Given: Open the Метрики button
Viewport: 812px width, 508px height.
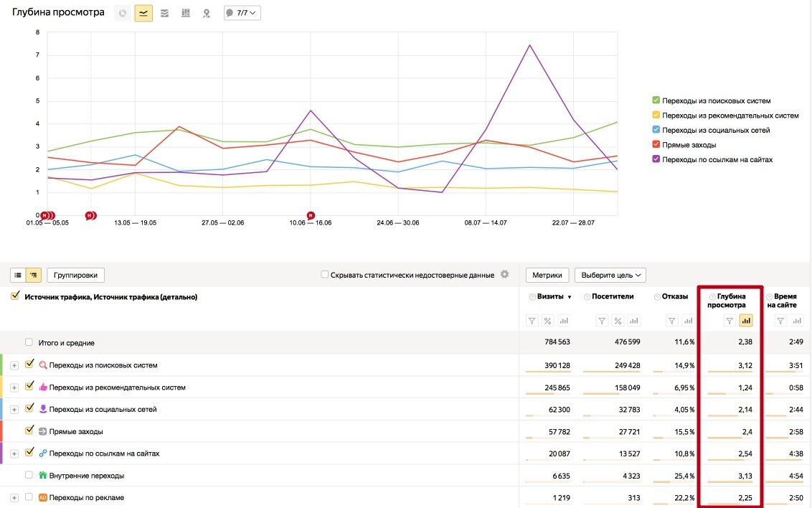Looking at the screenshot, I should tap(547, 275).
